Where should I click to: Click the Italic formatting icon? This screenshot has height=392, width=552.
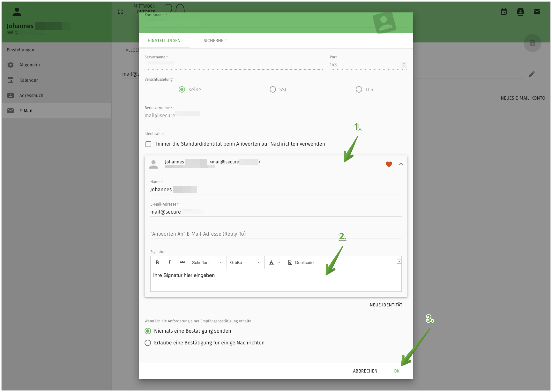point(169,262)
